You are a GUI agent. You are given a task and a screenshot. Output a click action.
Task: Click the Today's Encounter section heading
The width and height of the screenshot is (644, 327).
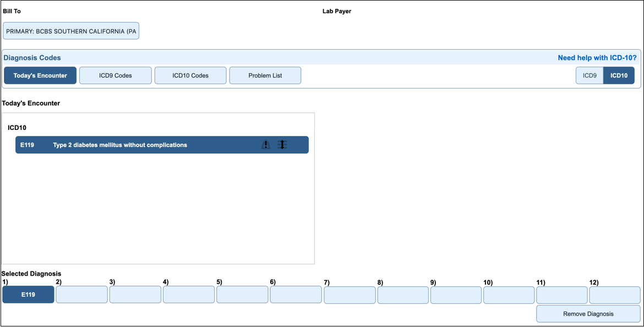tap(31, 103)
